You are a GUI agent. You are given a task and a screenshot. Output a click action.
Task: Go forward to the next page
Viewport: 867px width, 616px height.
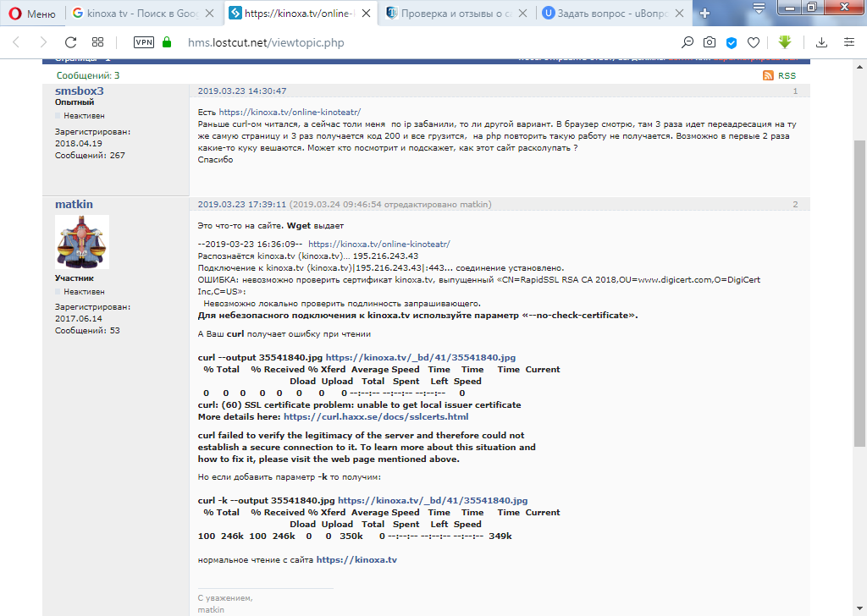43,42
